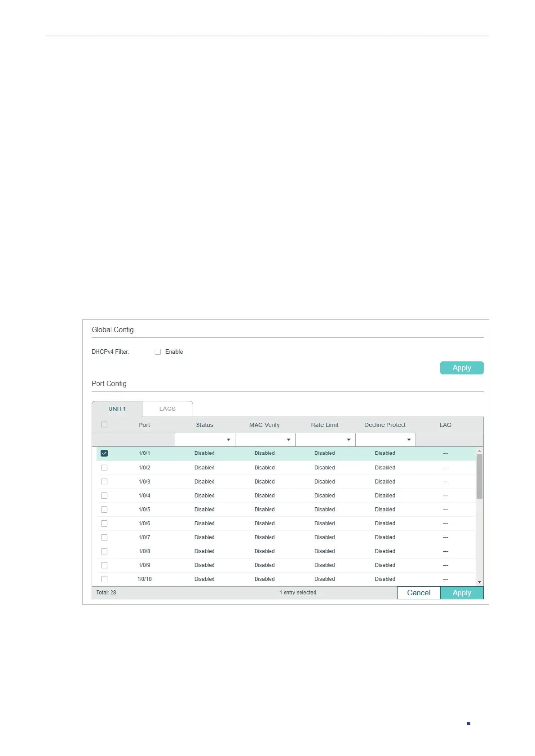Image resolution: width=535 pixels, height=756 pixels.
Task: Click MAC Verify cell of port 1/0/3
Action: 265,481
